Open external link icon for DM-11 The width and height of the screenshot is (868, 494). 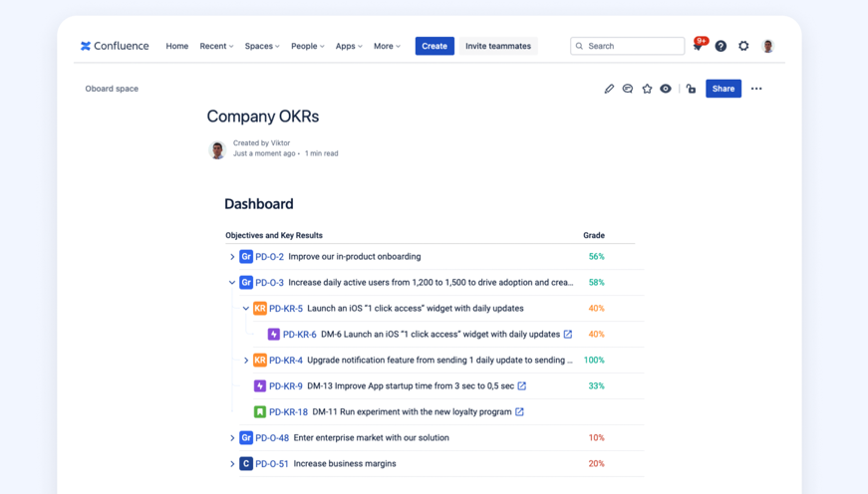[519, 411]
